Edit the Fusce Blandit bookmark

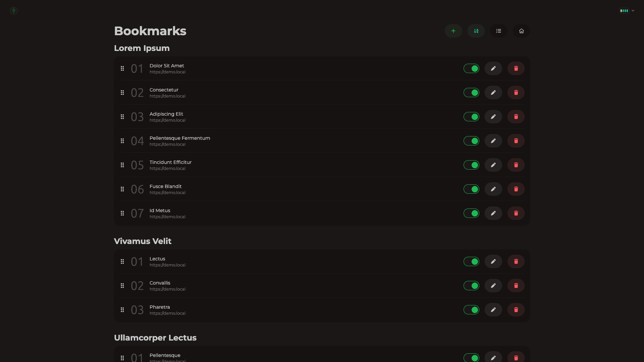pyautogui.click(x=493, y=189)
